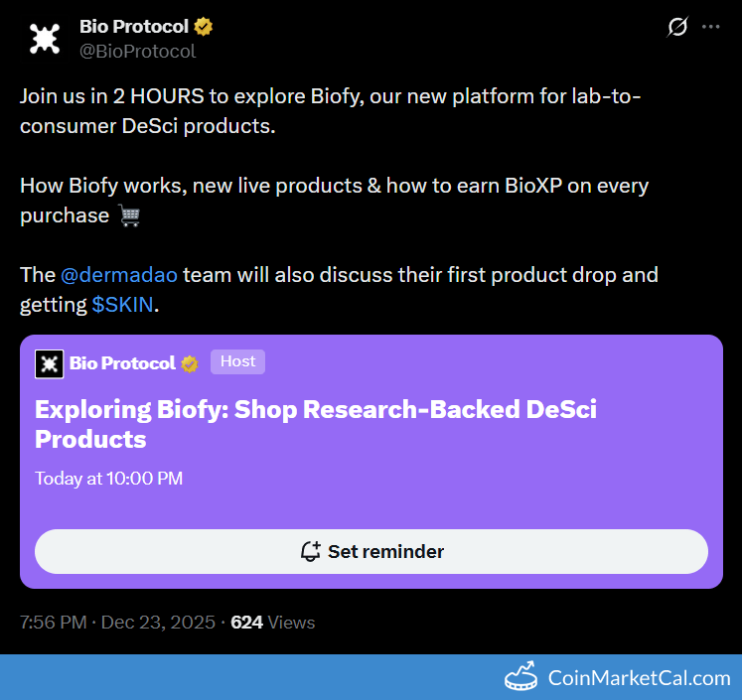Click the @BioProtocol handle
This screenshot has height=700, width=742.
point(138,51)
